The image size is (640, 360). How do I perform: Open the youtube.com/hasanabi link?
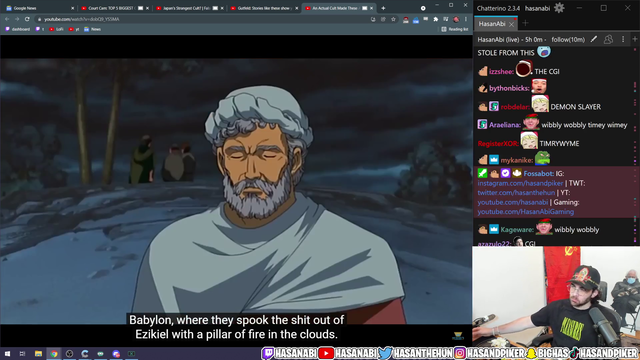(513, 202)
